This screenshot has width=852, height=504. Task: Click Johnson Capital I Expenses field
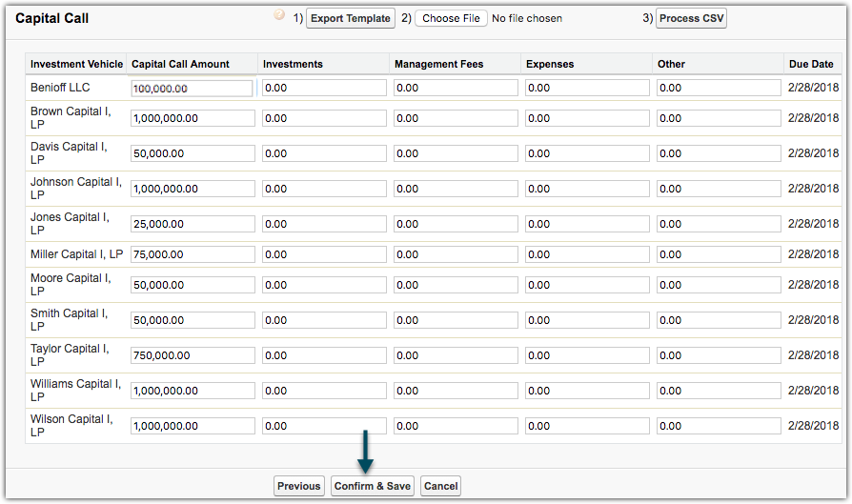pyautogui.click(x=587, y=189)
